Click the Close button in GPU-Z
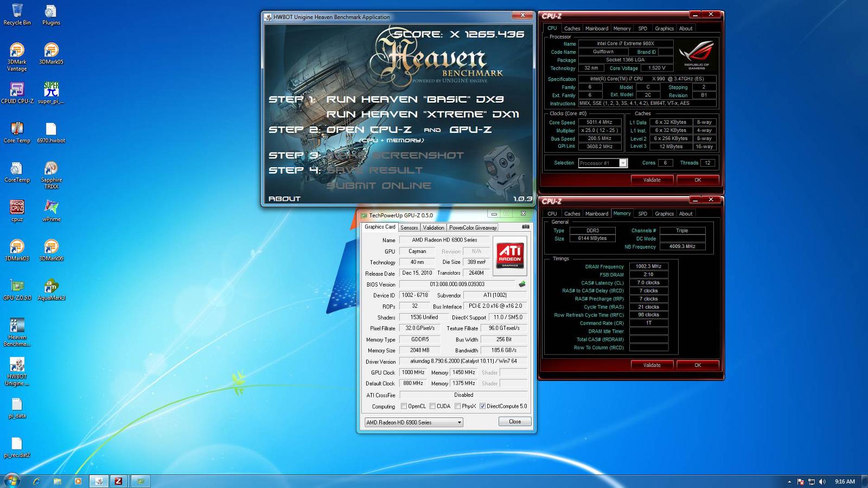Screen dimensions: 868x488 click(x=515, y=422)
